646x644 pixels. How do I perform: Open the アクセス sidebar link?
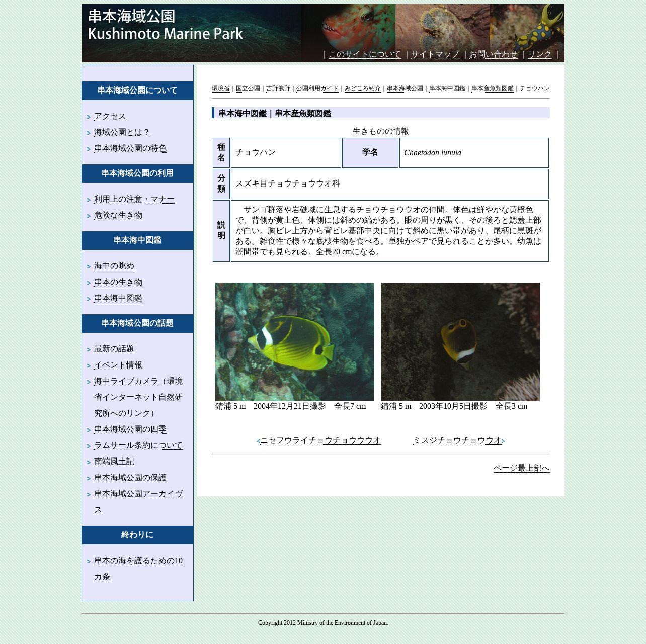click(x=110, y=116)
